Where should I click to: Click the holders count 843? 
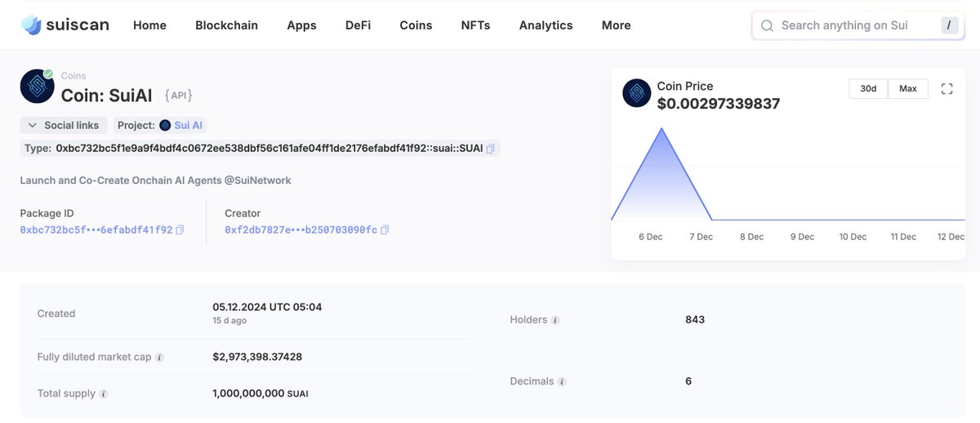click(695, 319)
